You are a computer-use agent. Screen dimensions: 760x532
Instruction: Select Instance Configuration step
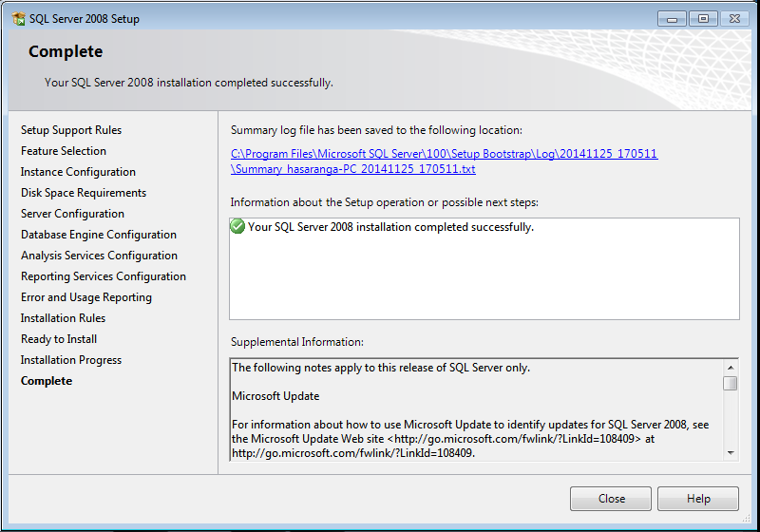[78, 172]
